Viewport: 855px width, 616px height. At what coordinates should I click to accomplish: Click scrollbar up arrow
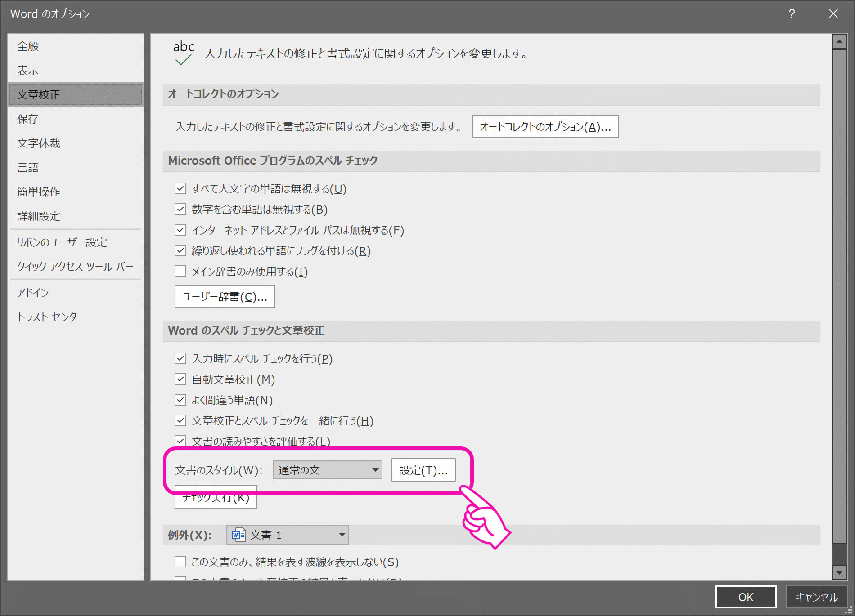tap(839, 42)
